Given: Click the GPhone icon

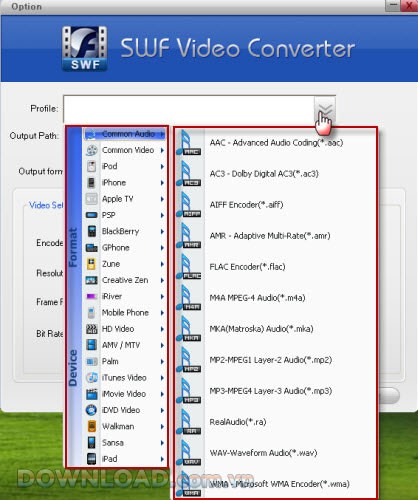Looking at the screenshot, I should point(91,248).
